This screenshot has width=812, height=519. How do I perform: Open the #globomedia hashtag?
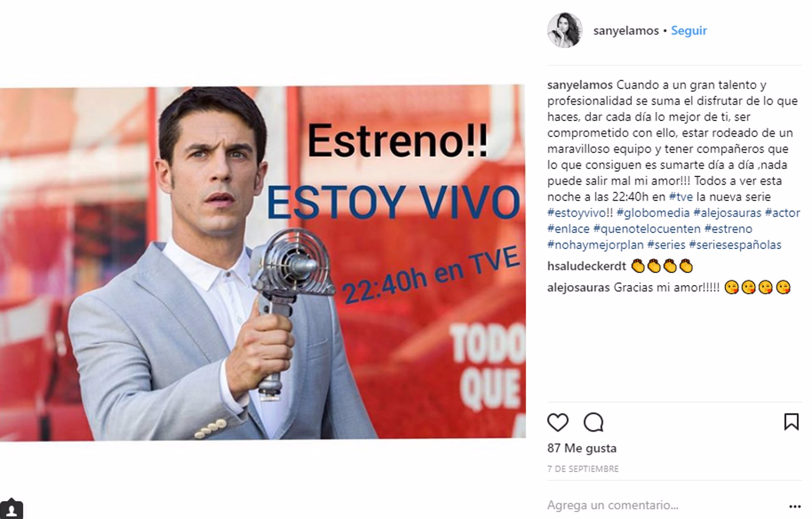653,213
